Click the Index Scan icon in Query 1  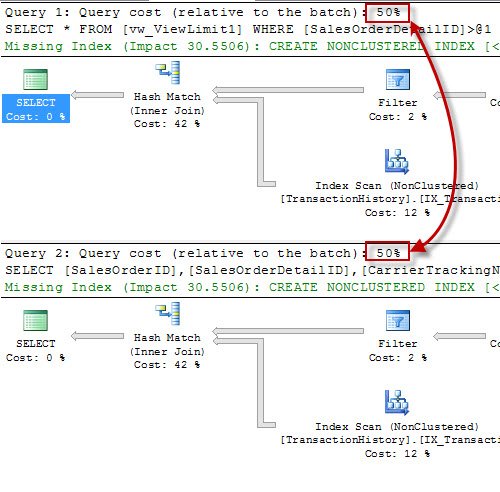(397, 162)
